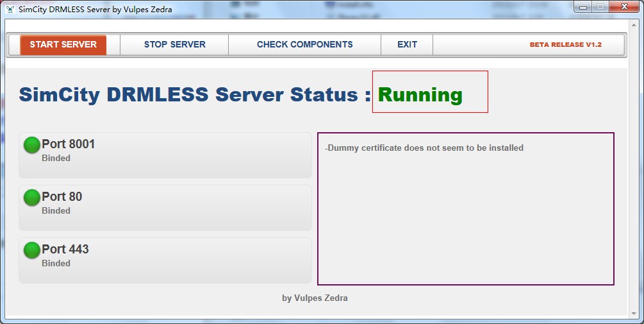The height and width of the screenshot is (324, 644).
Task: Click the EXIT button in the toolbar
Action: click(x=407, y=45)
